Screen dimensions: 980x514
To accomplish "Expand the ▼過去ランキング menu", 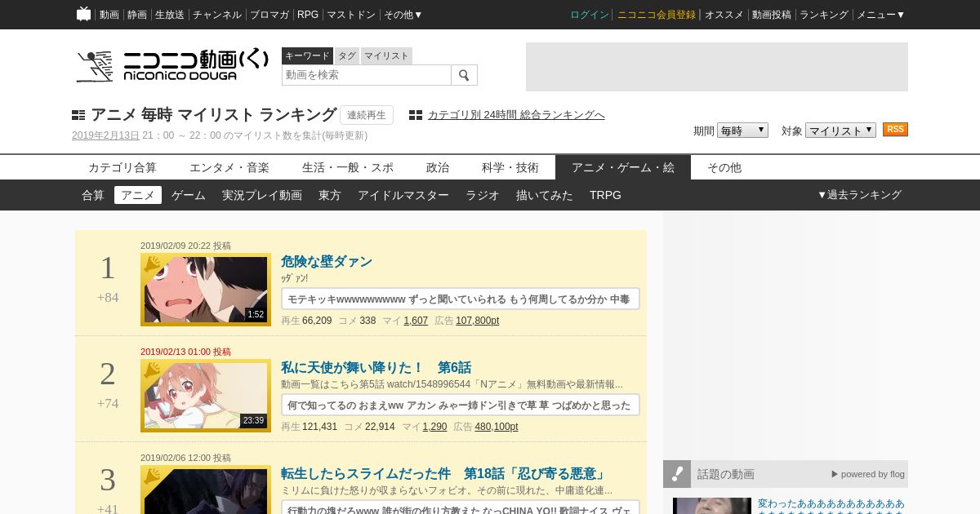I will (x=859, y=195).
